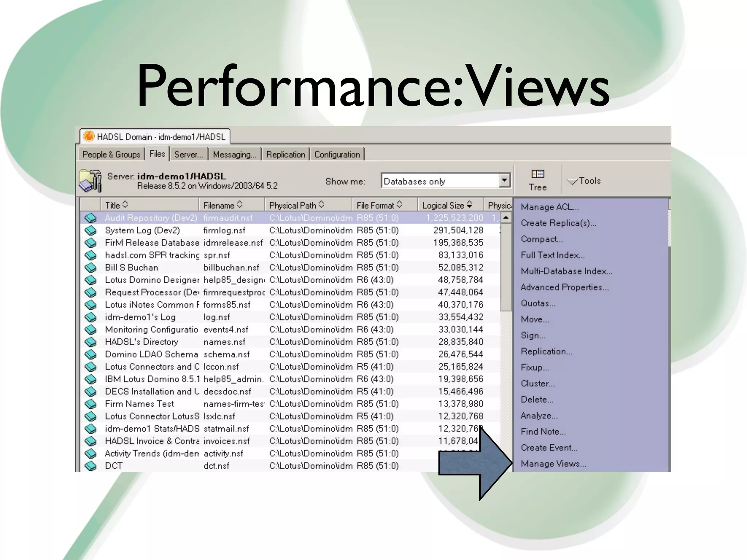Image resolution: width=747 pixels, height=560 pixels.
Task: Click the database icon beside Lotus iNotes Common
Action: coord(90,305)
